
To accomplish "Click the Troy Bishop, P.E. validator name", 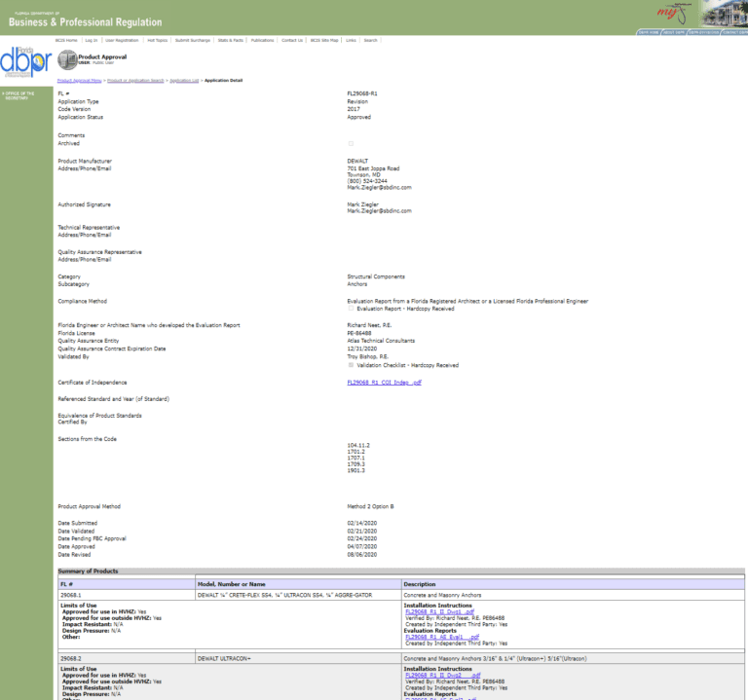I will 368,356.
